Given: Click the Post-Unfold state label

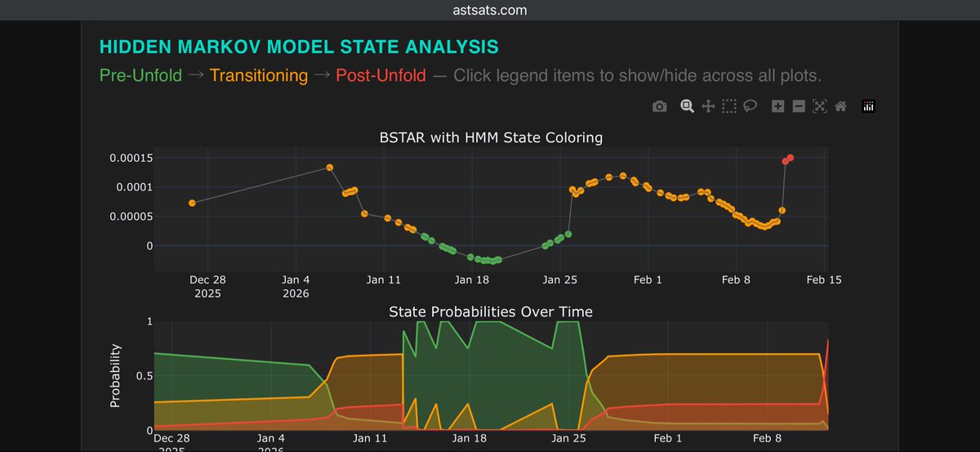Looking at the screenshot, I should click(381, 76).
